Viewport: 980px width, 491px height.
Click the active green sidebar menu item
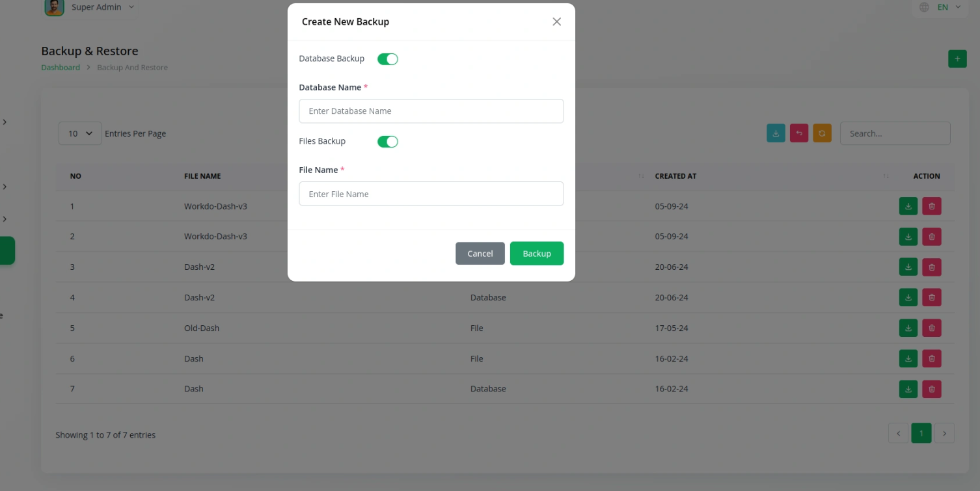point(7,250)
